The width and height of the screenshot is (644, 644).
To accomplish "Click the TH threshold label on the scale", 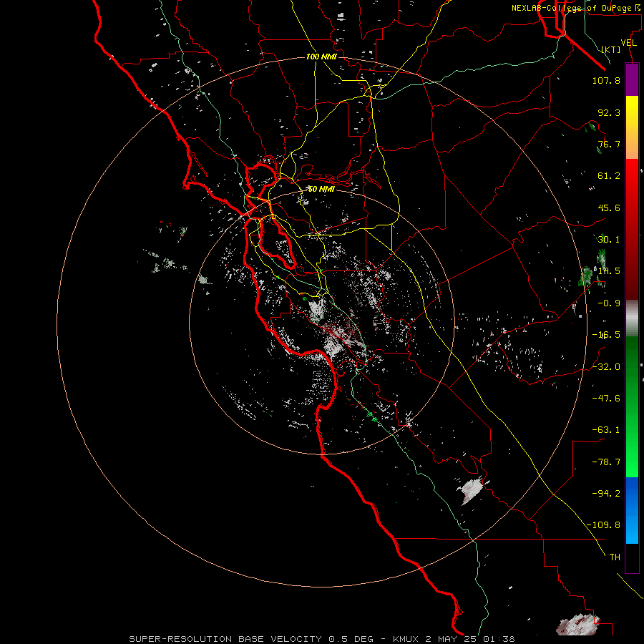I will [x=615, y=557].
